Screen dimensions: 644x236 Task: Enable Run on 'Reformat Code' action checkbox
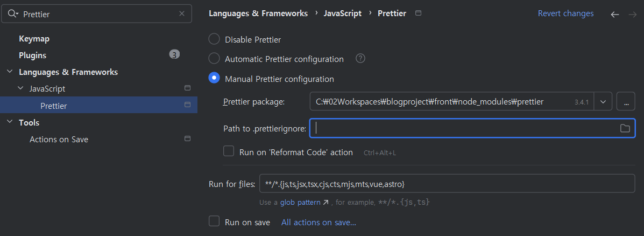click(x=229, y=151)
